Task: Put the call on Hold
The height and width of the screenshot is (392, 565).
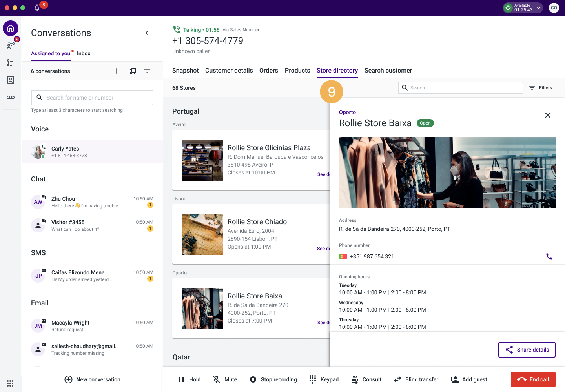Action: tap(189, 379)
